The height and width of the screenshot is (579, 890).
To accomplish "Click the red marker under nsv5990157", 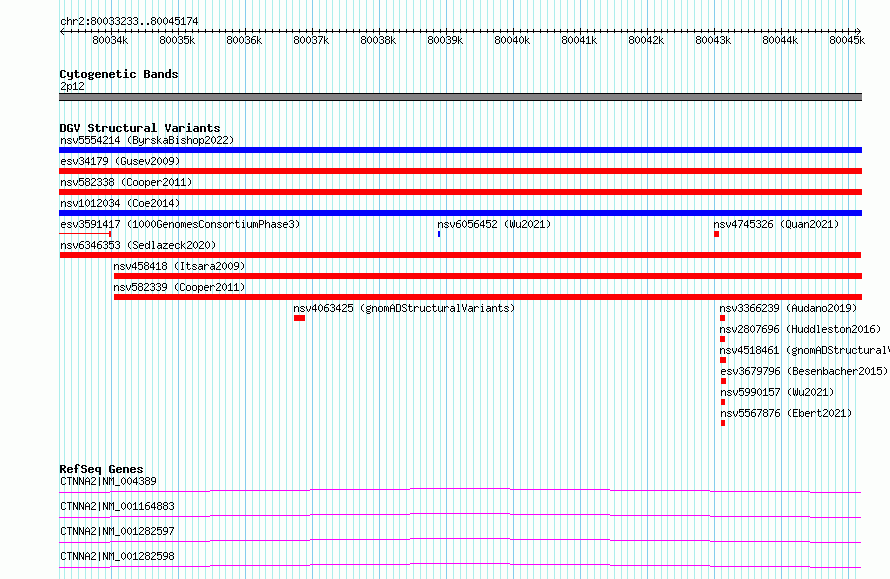I will point(723,402).
